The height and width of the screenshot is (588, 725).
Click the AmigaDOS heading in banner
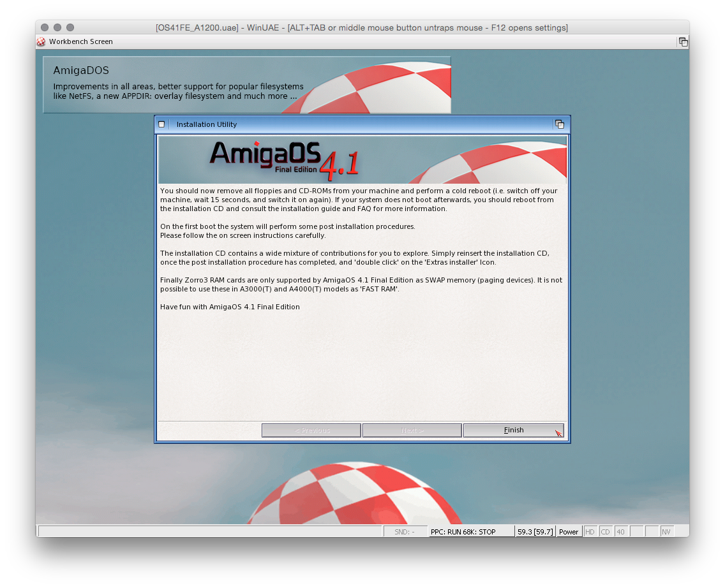pos(81,70)
